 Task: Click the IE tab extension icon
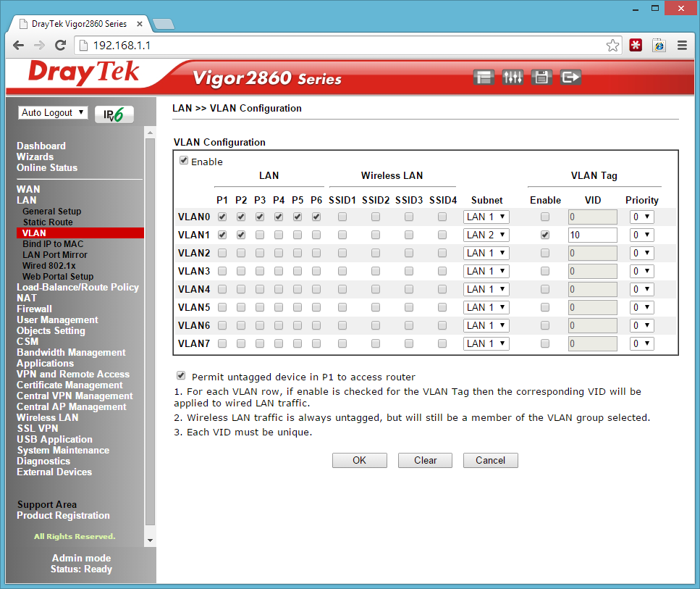point(659,45)
